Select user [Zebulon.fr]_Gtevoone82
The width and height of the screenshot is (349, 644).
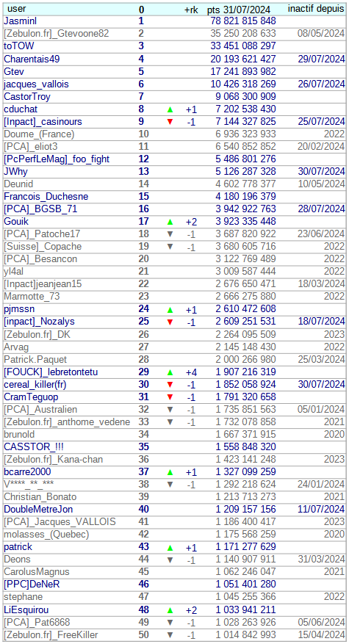(57, 34)
